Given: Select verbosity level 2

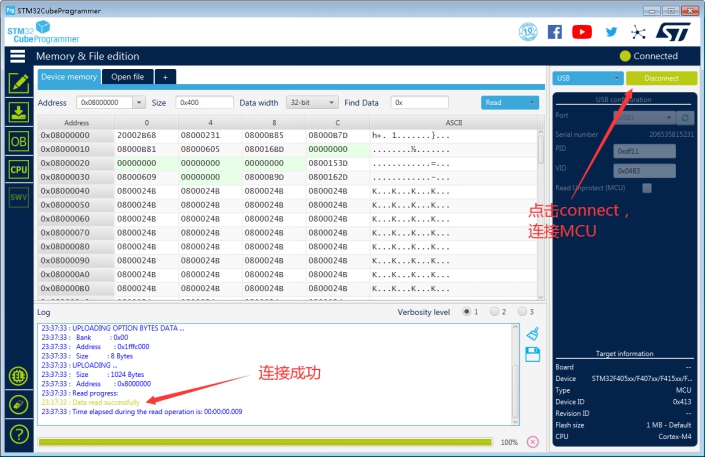Looking at the screenshot, I should (x=494, y=311).
